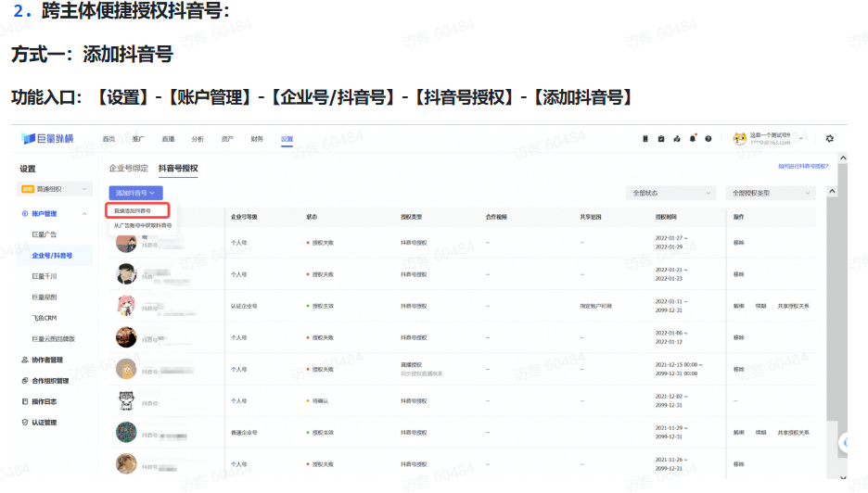This screenshot has height=493, width=868.
Task: Click the 巨量纵横 logo icon
Action: pos(29,139)
